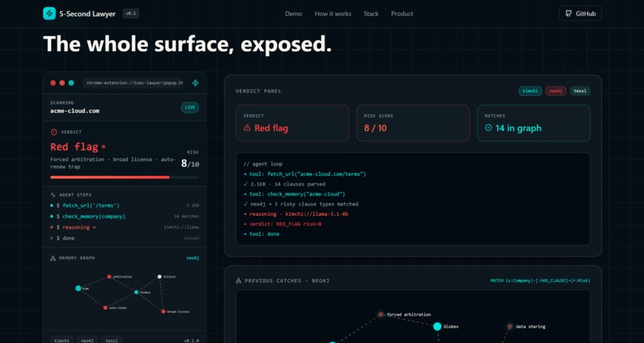644x343 pixels.
Task: Select the done step row
Action: [125, 237]
